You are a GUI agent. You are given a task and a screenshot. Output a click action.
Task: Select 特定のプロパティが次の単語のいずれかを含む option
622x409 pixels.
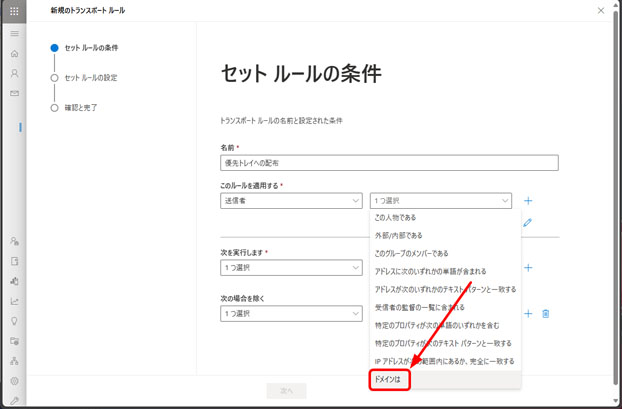click(445, 325)
